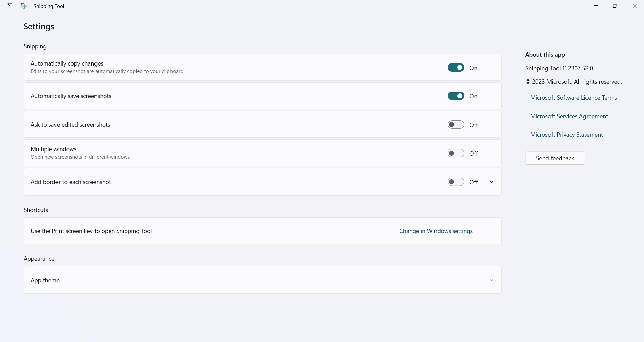Open Microsoft Services Agreement link
The width and height of the screenshot is (644, 342).
tap(569, 116)
